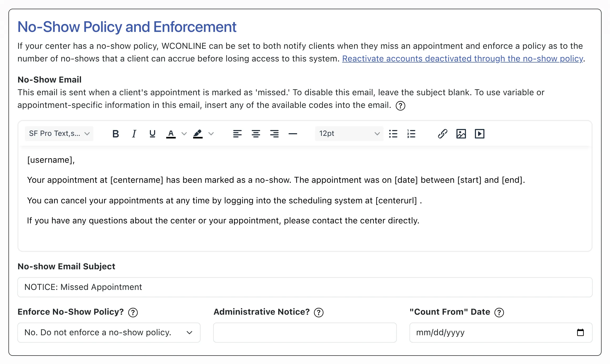Screen dimensions: 610x364
Task: Insert an image into the email
Action: click(461, 134)
